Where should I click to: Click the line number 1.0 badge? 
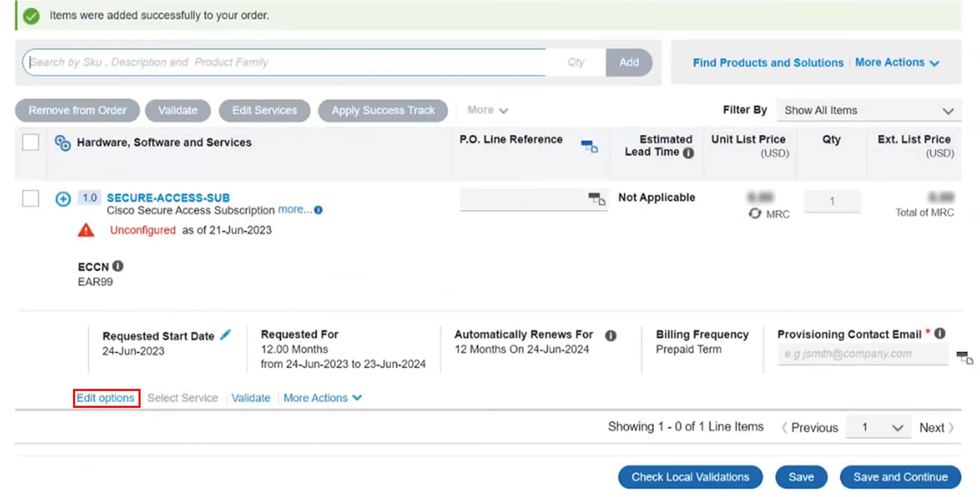click(x=89, y=198)
